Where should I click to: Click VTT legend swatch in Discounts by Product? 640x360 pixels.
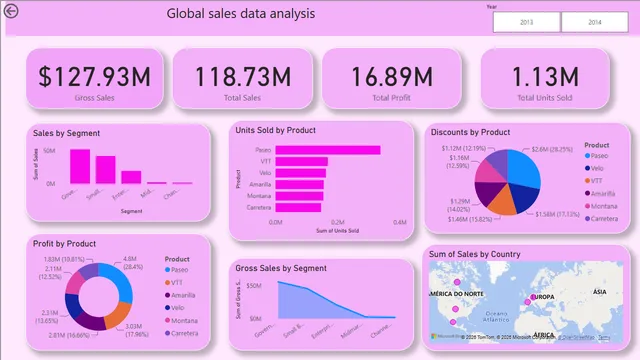click(x=587, y=181)
